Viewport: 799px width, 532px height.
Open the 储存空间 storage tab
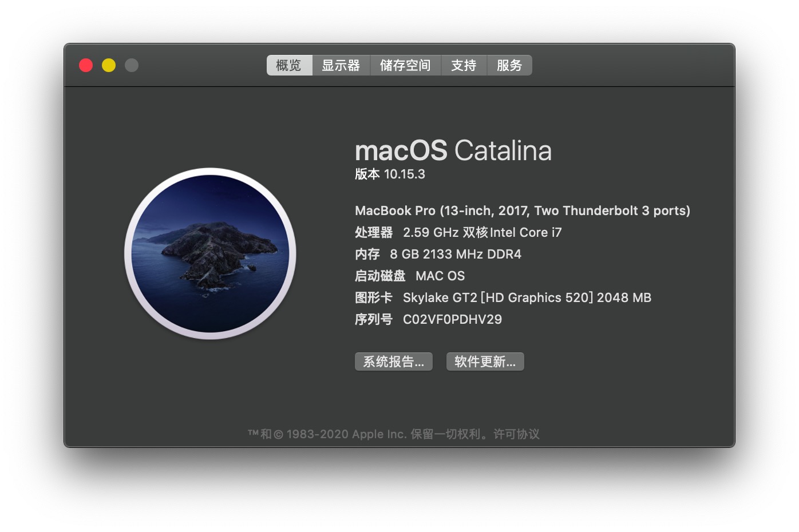(x=405, y=65)
